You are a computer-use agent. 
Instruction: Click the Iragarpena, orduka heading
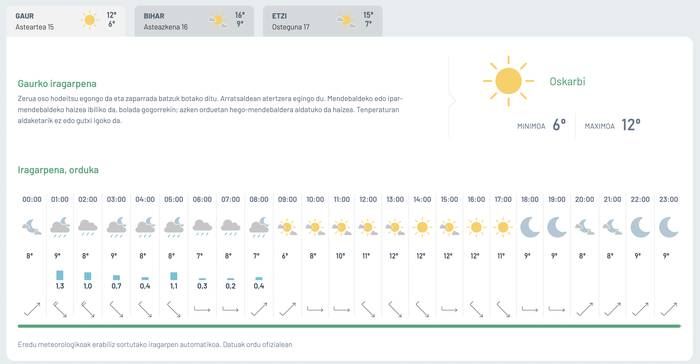tap(58, 170)
